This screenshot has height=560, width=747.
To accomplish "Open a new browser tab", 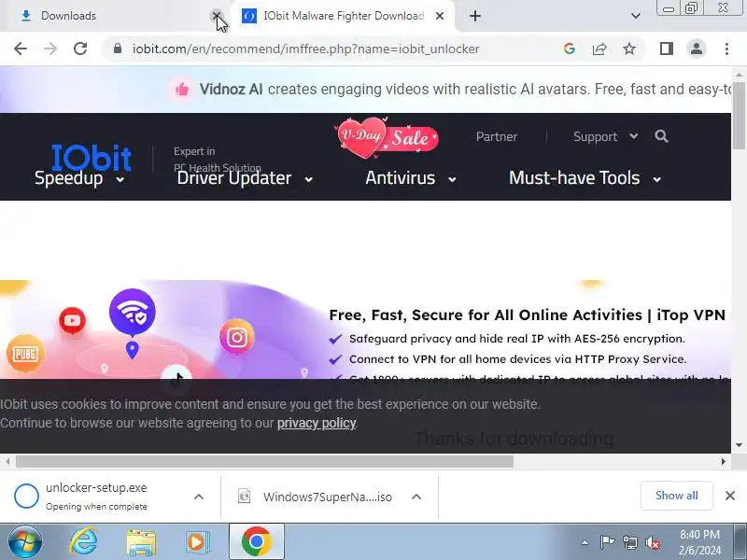I will (x=475, y=16).
